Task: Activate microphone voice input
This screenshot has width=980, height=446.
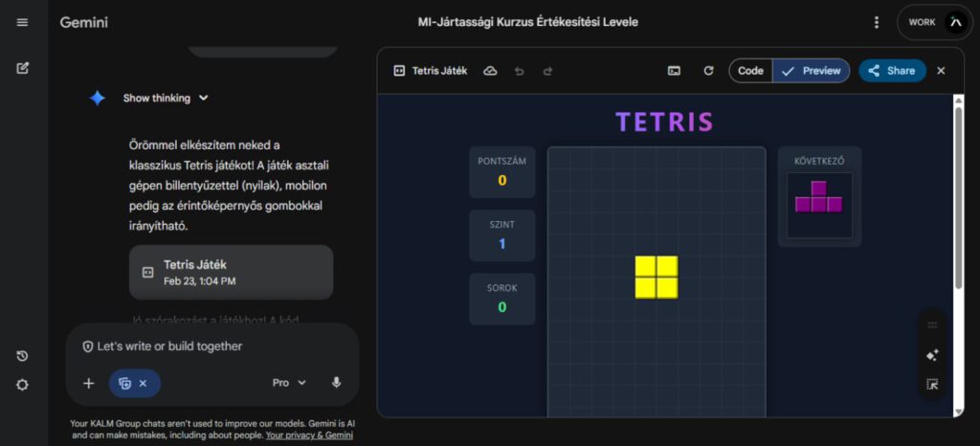Action: coord(336,383)
